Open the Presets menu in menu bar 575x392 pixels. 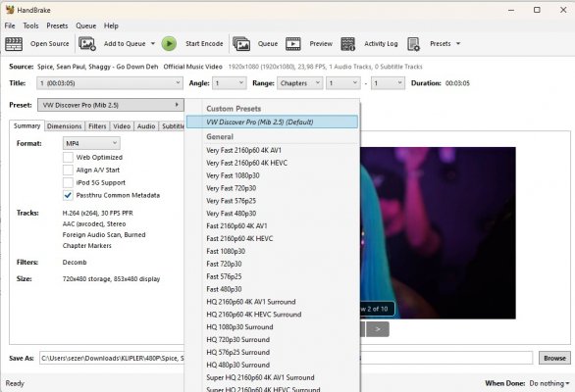57,25
